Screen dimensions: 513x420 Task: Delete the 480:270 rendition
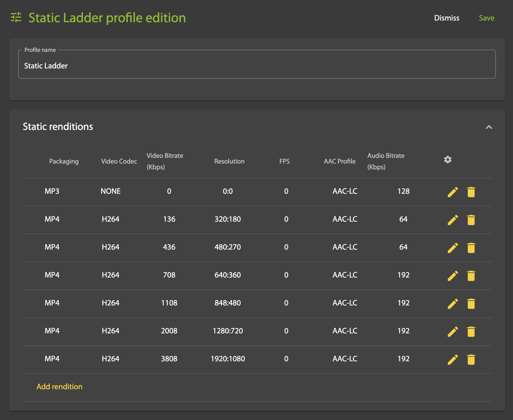click(471, 247)
